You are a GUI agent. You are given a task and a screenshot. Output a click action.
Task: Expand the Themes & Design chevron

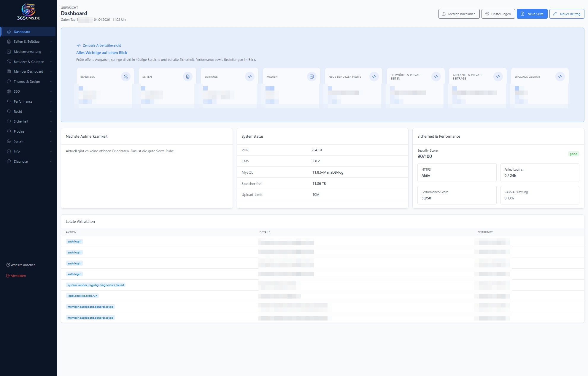[51, 82]
